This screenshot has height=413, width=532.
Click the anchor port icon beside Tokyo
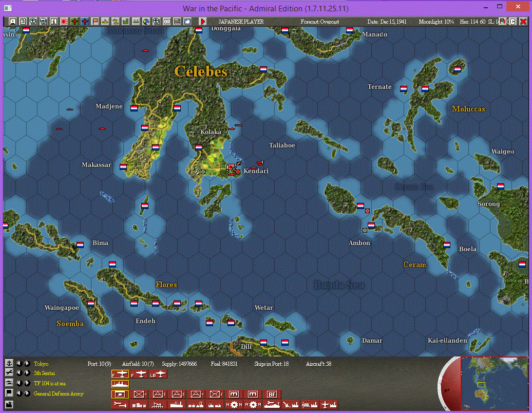click(x=9, y=363)
